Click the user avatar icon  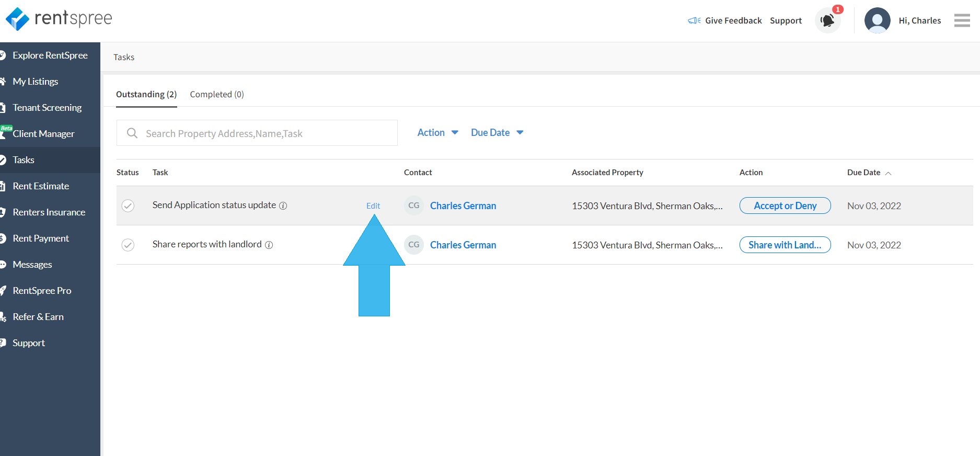(877, 20)
